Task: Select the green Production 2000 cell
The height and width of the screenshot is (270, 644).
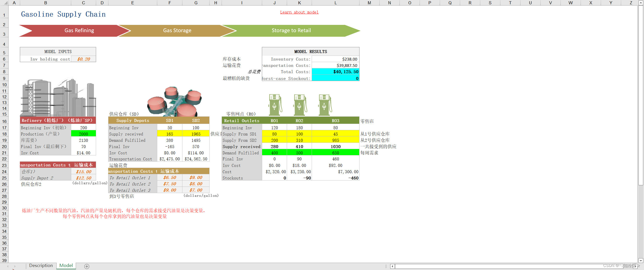Action: coord(84,134)
